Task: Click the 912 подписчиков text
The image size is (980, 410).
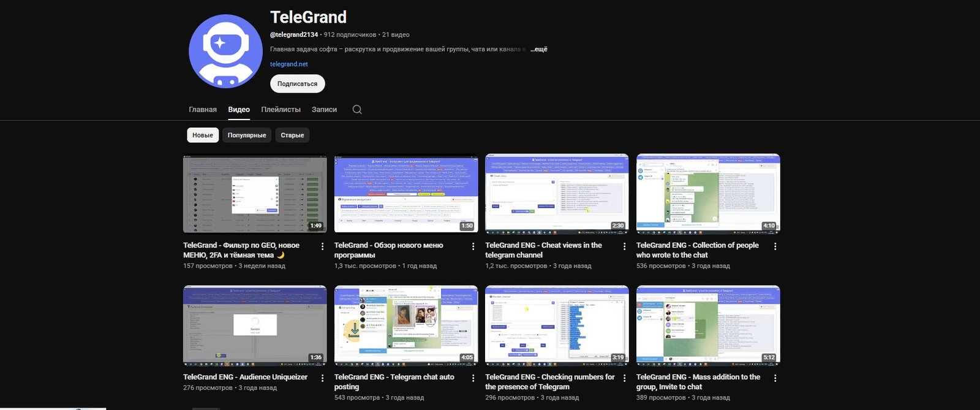Action: 350,35
